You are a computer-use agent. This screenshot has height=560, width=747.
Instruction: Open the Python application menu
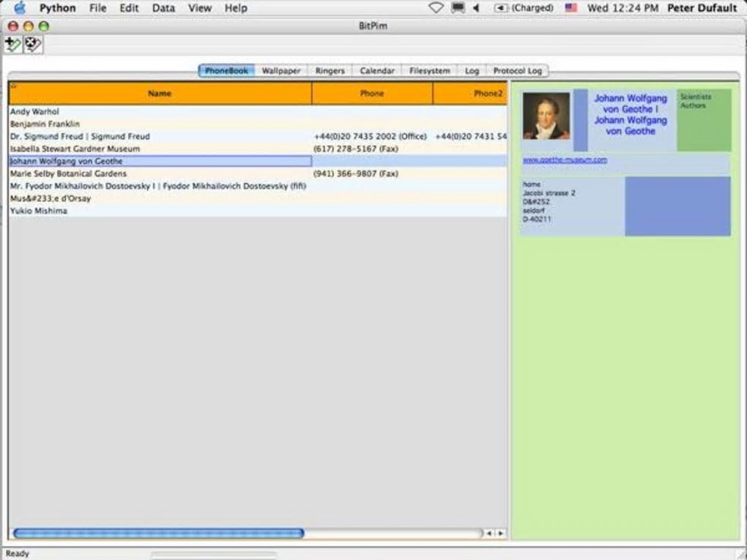[x=57, y=7]
